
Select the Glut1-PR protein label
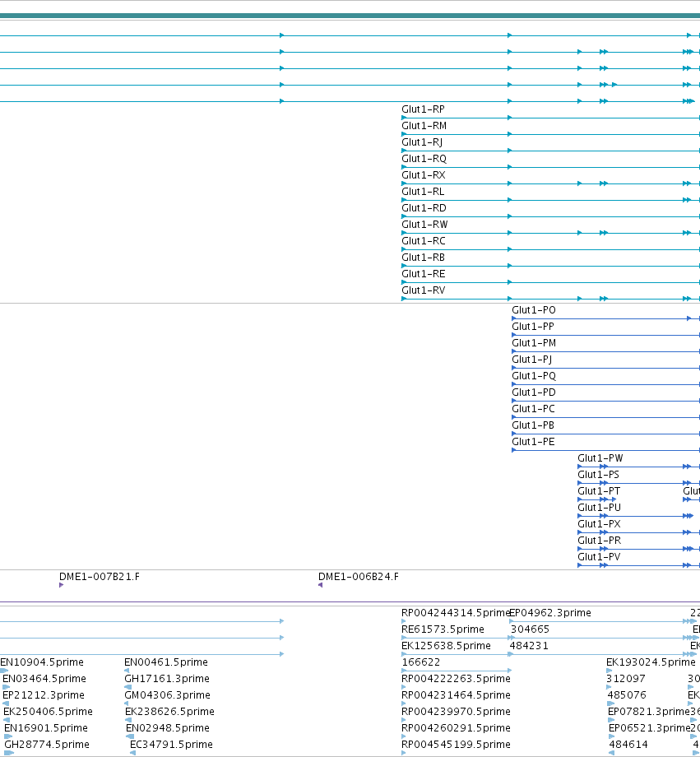pyautogui.click(x=600, y=540)
